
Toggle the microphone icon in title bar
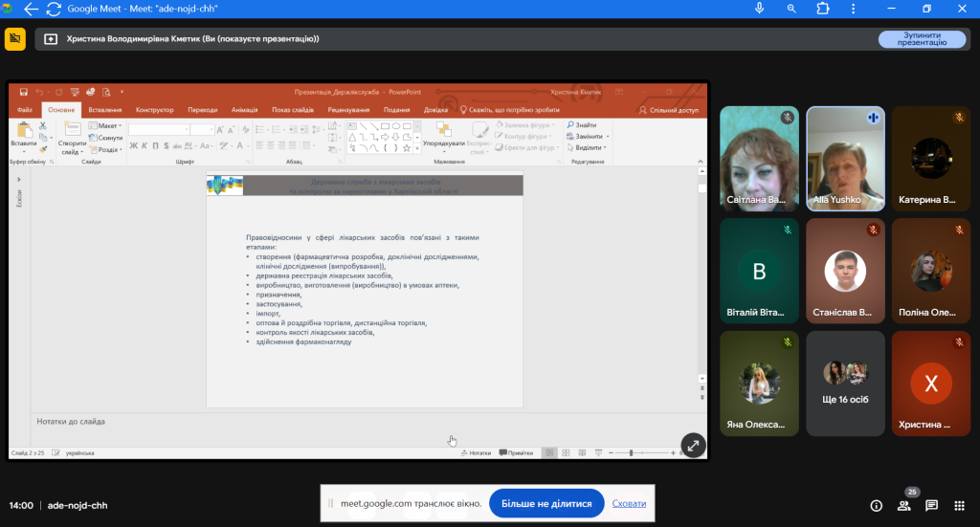click(760, 9)
